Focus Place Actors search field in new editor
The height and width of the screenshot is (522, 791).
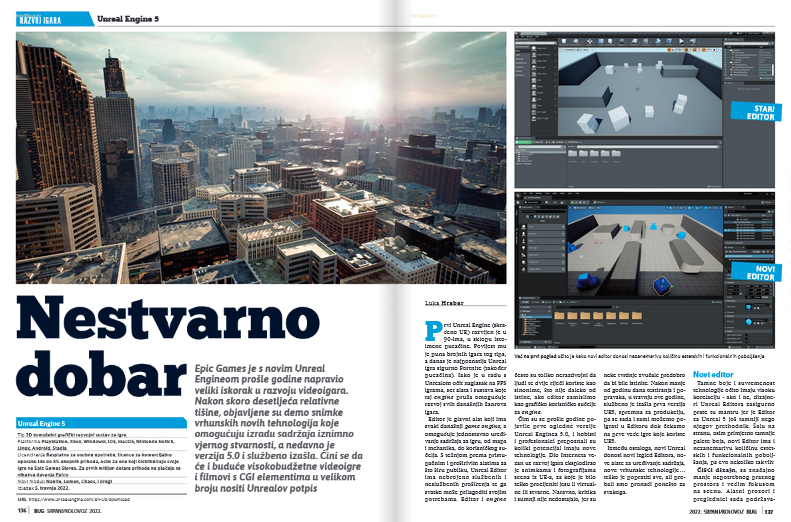pyautogui.click(x=543, y=211)
